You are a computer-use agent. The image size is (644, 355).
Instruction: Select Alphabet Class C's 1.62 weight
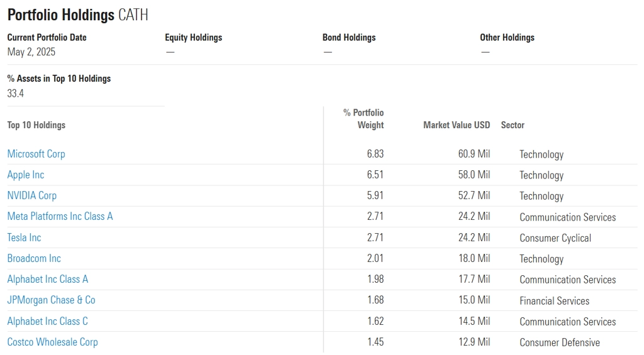(x=376, y=321)
